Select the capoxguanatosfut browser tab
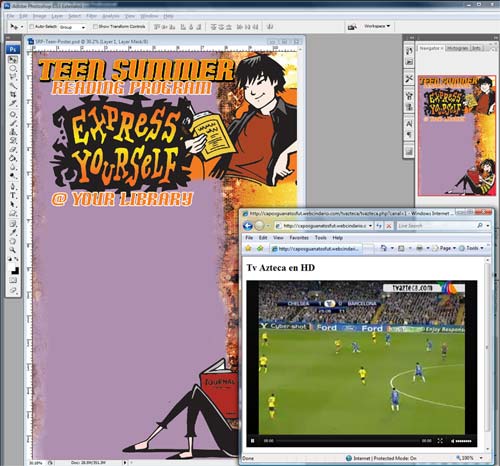 [x=316, y=249]
